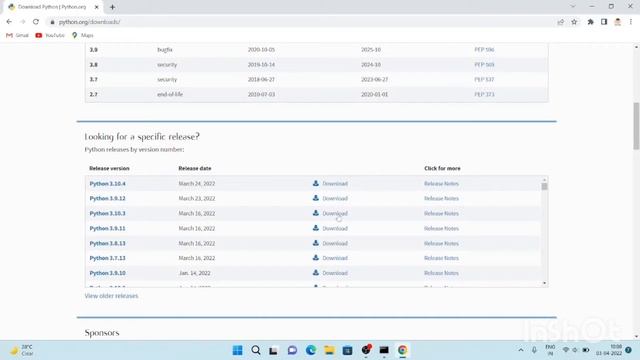This screenshot has height=360, width=640.
Task: Open Python 3.9.10 release link
Action: coord(107,273)
